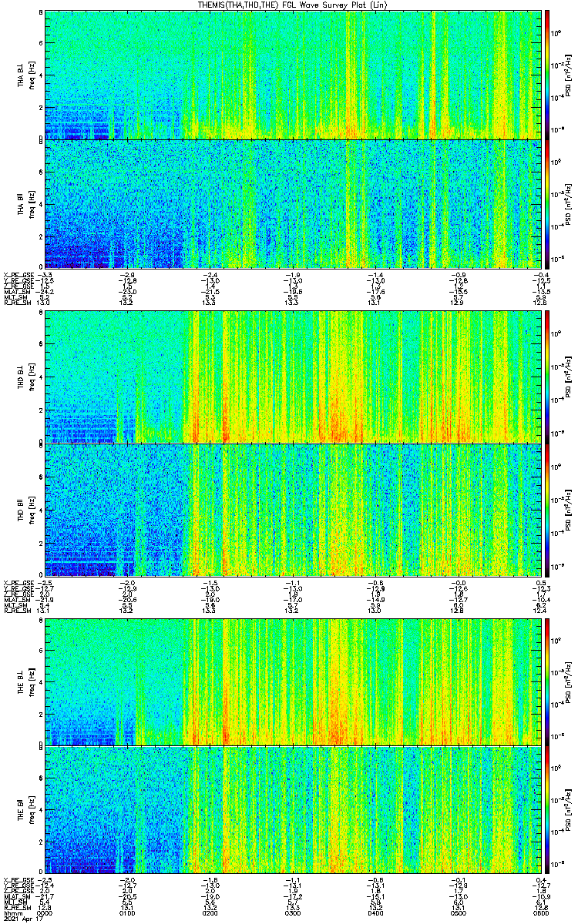Click the 0600 time tick label
This screenshot has width=578, height=924.
pos(540,912)
